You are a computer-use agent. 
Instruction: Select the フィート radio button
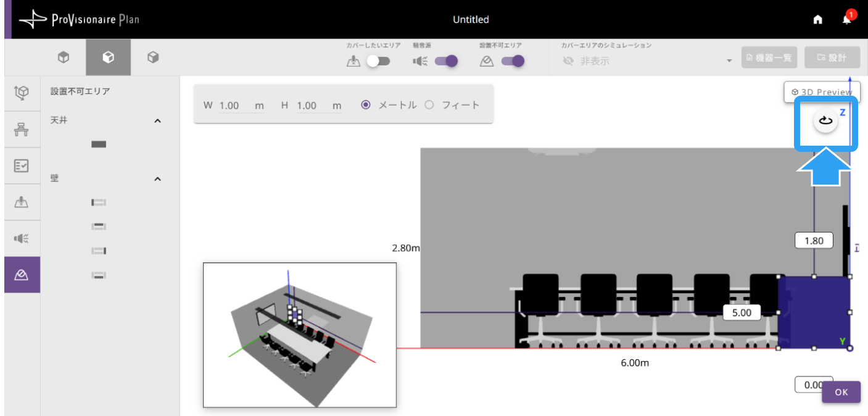click(x=429, y=105)
